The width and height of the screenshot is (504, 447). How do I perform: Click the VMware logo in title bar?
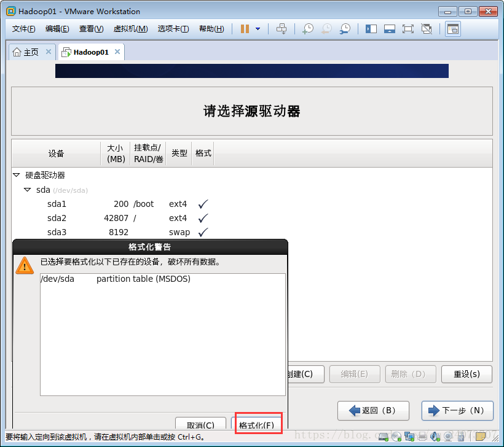coord(11,11)
